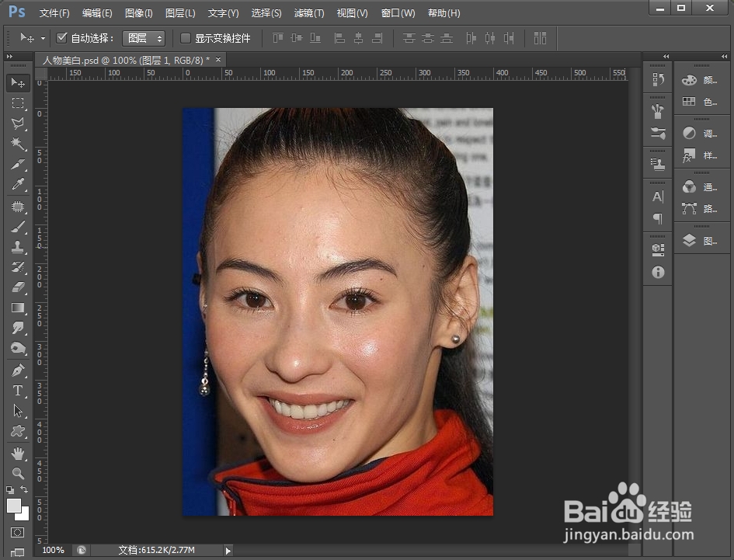The height and width of the screenshot is (560, 734).
Task: Select the Pen tool
Action: [18, 370]
